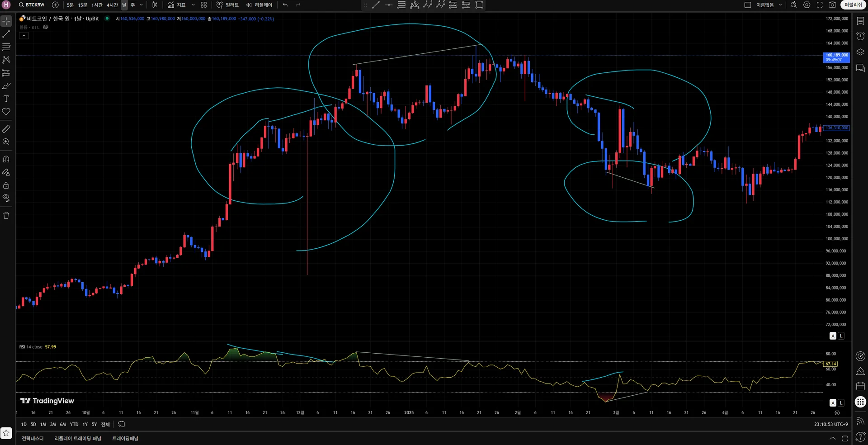Select the 15분 timeframe
This screenshot has width=868, height=445.
(x=83, y=5)
